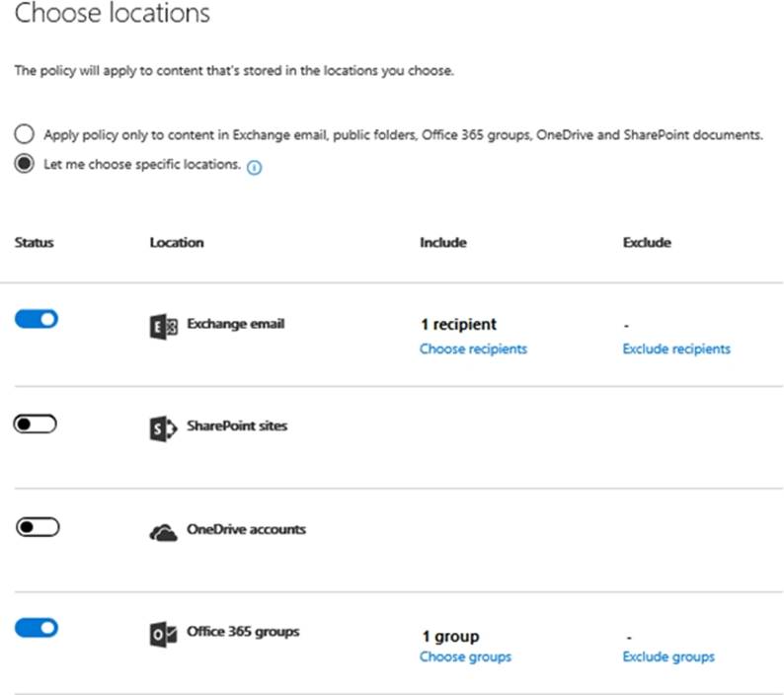Select Let me choose specific locations radio
The image size is (784, 695).
pyautogui.click(x=24, y=165)
